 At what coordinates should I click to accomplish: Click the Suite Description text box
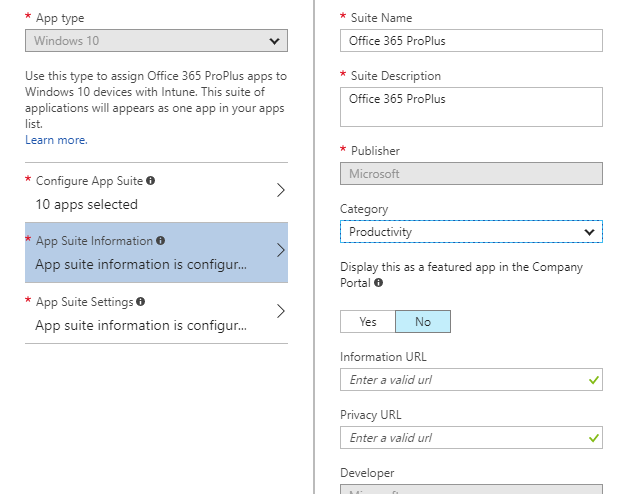(471, 107)
